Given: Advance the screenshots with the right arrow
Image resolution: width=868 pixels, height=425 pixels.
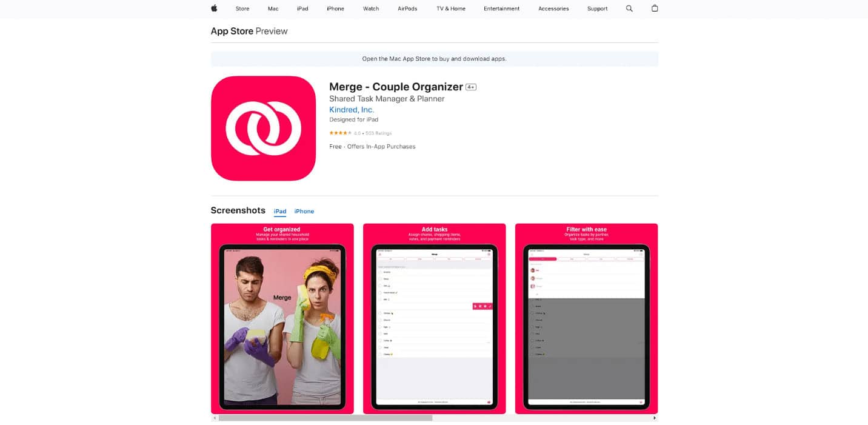Looking at the screenshot, I should coord(654,417).
